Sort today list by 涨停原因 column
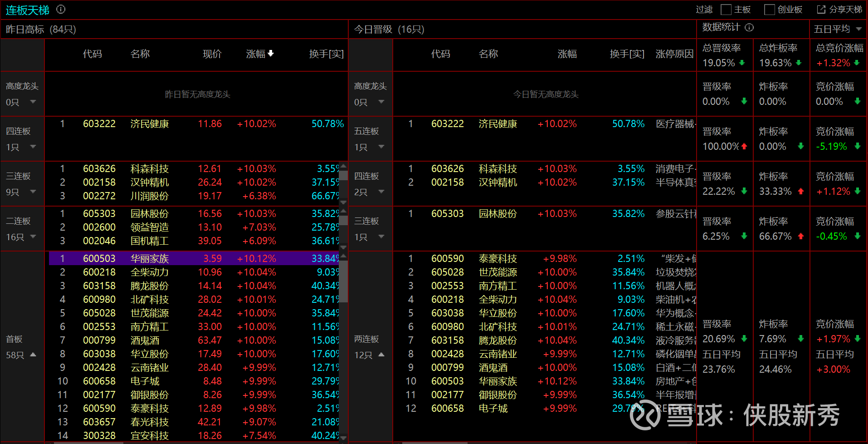Image resolution: width=868 pixels, height=444 pixels. coord(674,54)
